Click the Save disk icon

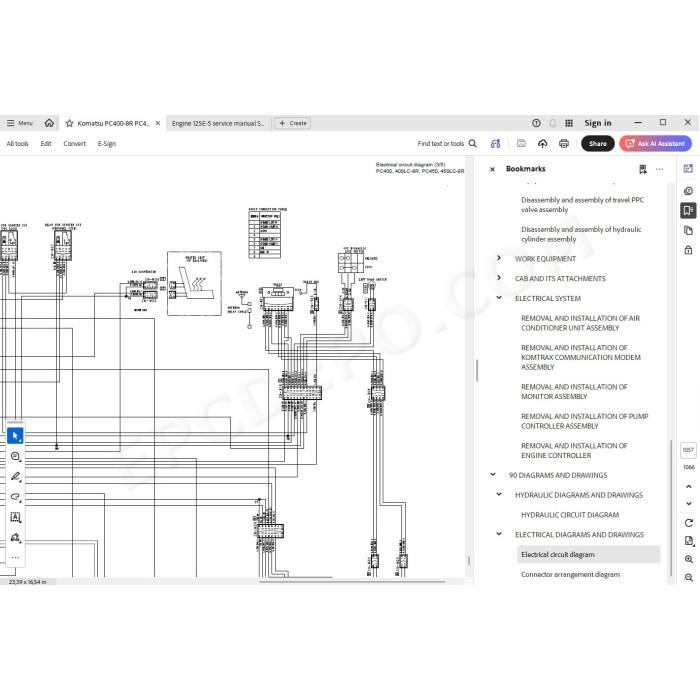pos(521,143)
